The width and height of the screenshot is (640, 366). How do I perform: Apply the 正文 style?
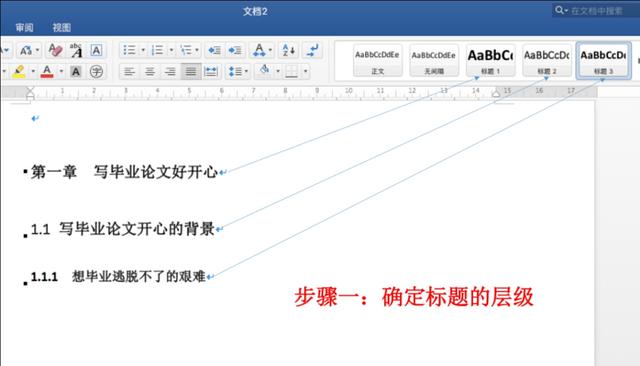tap(377, 60)
